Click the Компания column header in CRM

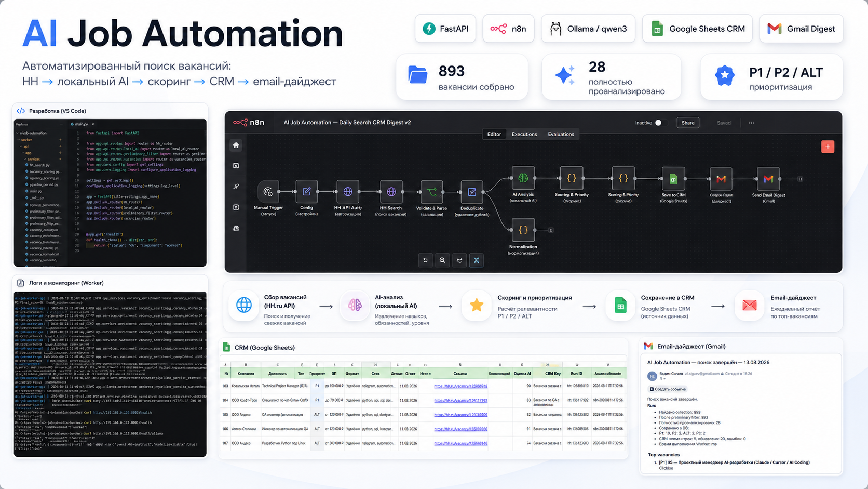click(x=246, y=374)
